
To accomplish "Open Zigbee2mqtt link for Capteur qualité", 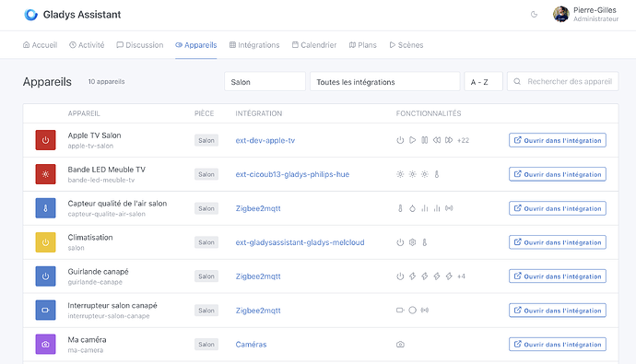I will pos(258,208).
